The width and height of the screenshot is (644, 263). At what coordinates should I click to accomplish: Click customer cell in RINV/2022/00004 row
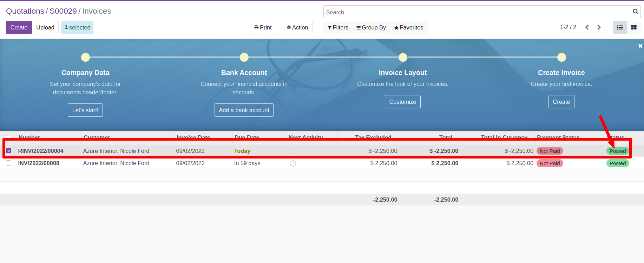coord(116,151)
